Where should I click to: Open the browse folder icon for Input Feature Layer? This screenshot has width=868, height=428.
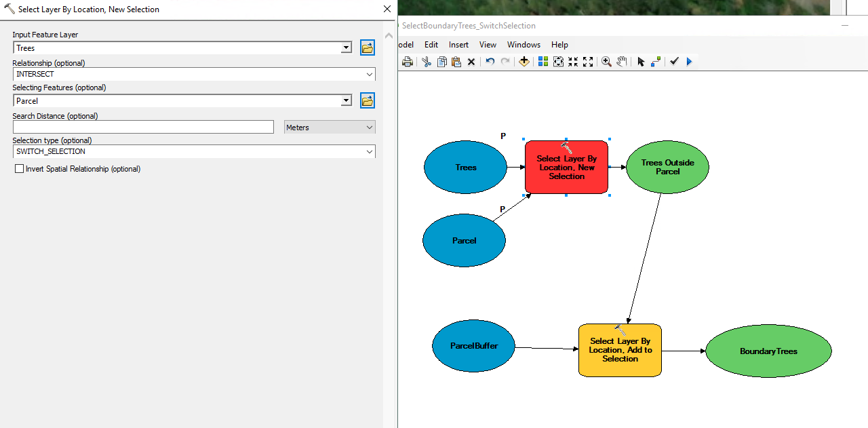click(367, 47)
